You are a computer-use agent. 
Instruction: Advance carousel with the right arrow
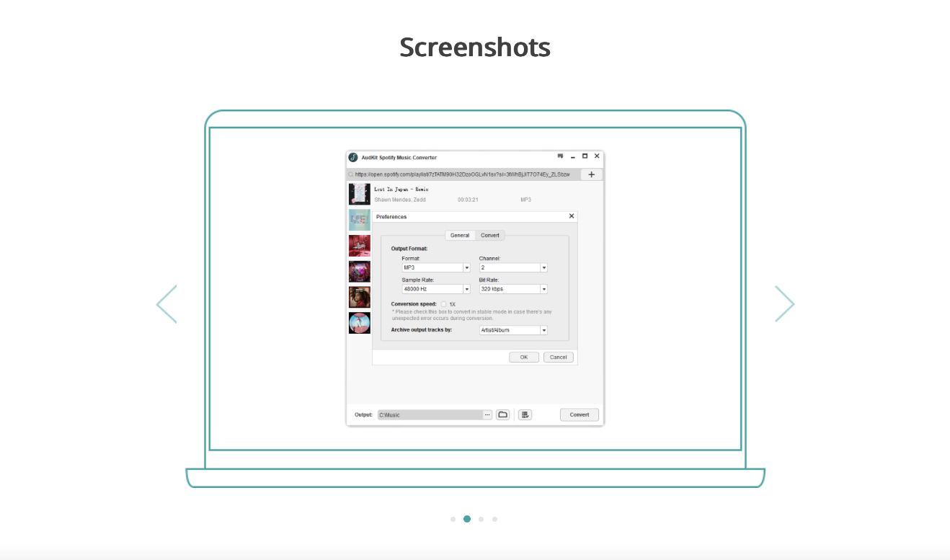click(785, 304)
